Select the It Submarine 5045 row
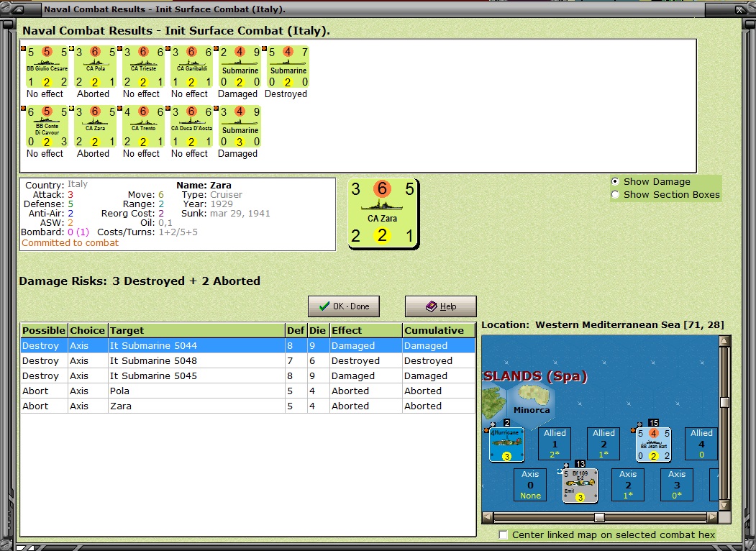Viewport: 756px width, 551px height. [248, 375]
